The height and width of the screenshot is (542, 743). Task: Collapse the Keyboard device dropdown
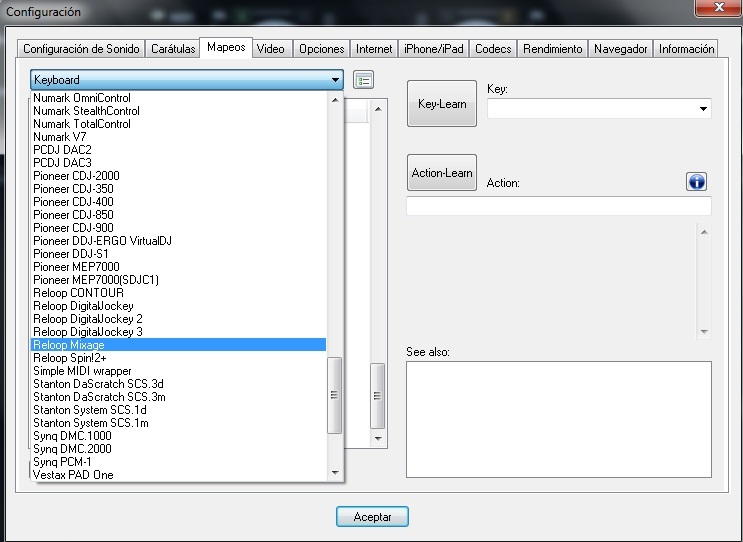tap(335, 80)
